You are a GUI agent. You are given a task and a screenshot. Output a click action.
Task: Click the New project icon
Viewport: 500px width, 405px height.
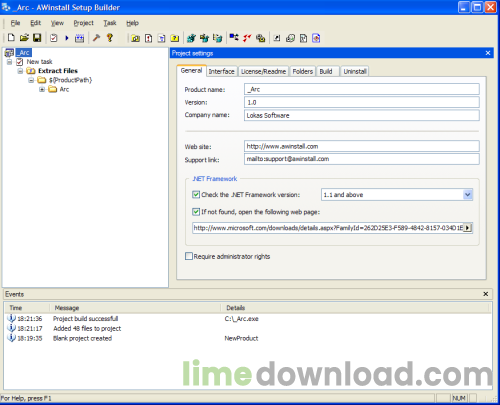click(x=11, y=38)
